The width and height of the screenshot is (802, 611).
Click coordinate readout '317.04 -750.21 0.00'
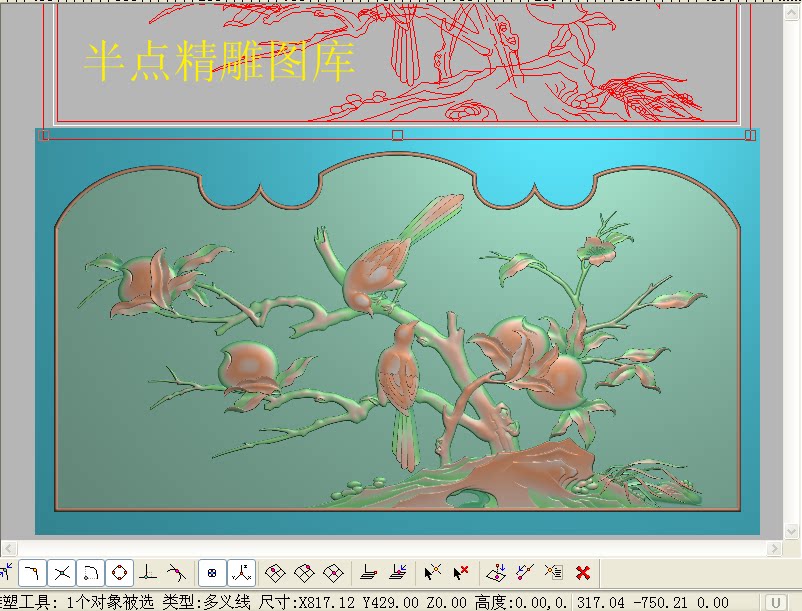point(653,602)
